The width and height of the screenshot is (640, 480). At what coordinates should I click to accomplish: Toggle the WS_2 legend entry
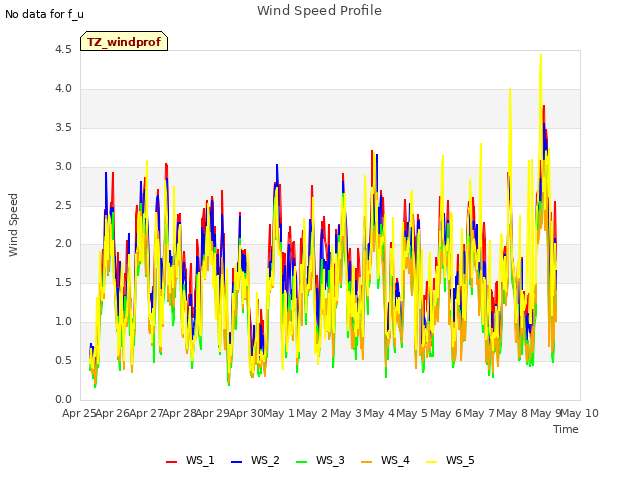(x=255, y=461)
